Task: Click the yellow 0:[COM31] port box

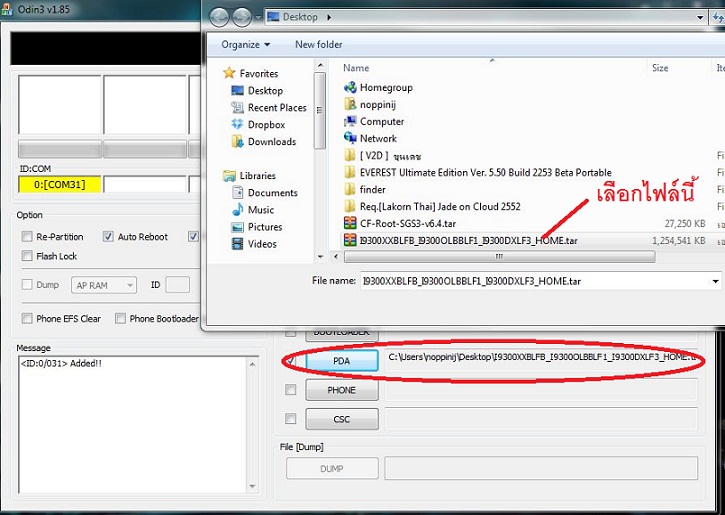Action: point(60,185)
